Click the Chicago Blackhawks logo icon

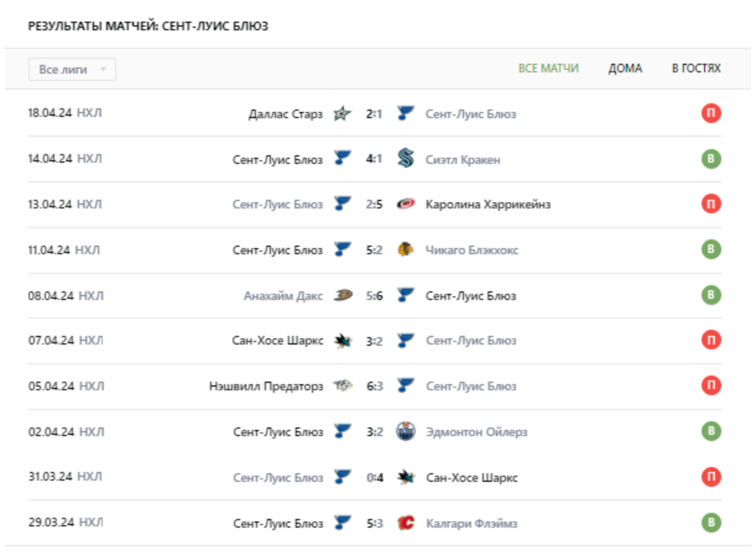[406, 250]
